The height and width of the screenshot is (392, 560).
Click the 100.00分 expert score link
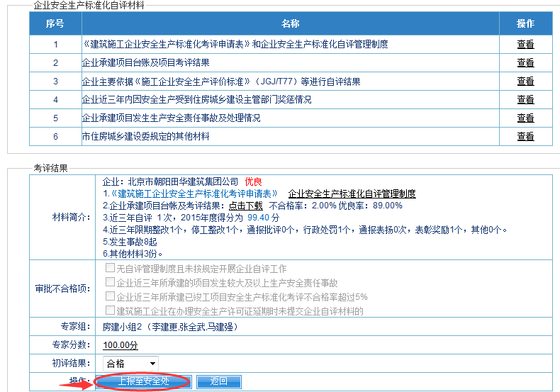pos(120,345)
